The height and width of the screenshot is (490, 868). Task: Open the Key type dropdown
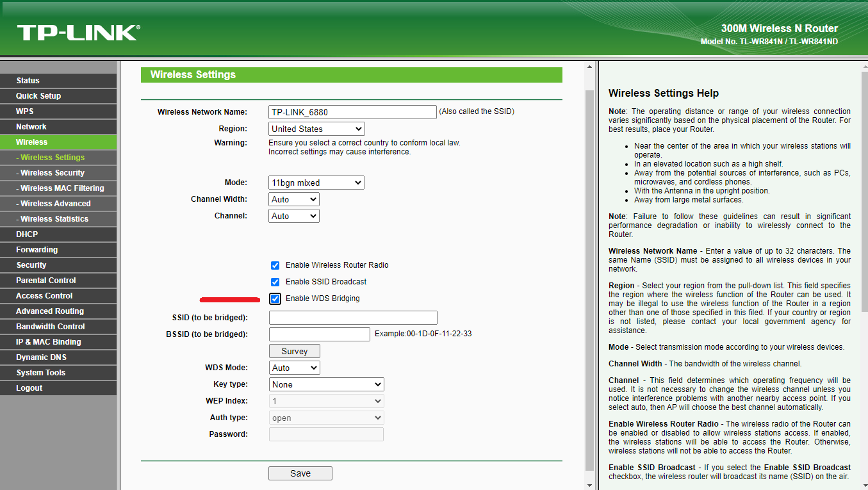coord(326,384)
